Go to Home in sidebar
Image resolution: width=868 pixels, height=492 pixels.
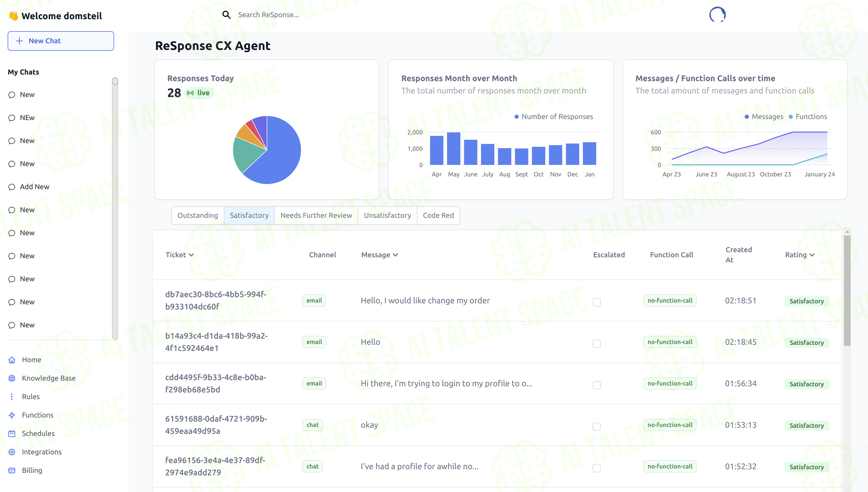click(31, 360)
